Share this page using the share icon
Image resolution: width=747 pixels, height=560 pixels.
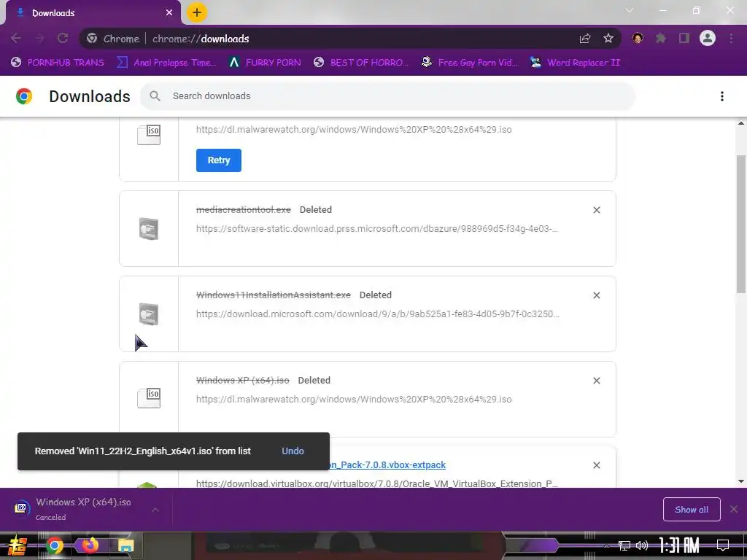point(585,39)
